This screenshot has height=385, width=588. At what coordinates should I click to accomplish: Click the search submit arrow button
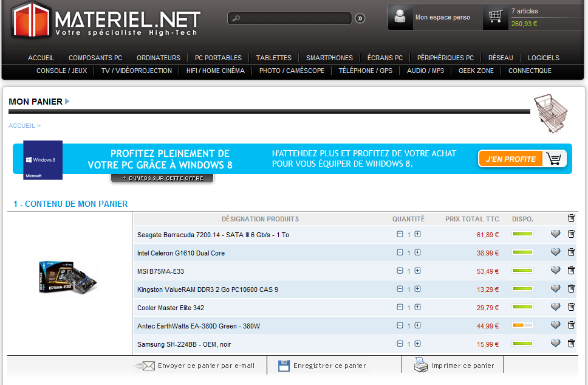pos(360,19)
